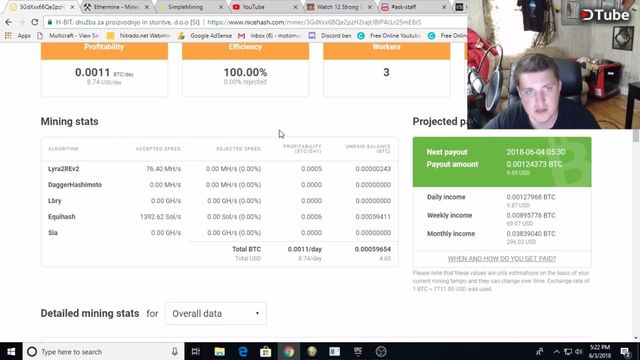Click the Profitability card header
Viewport: 640px width, 360px height.
click(x=104, y=51)
